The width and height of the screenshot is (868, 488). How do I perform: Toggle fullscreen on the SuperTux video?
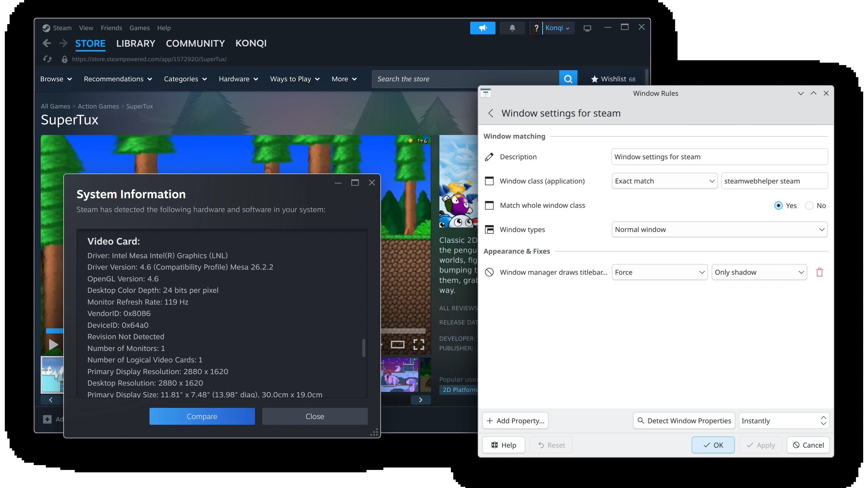(x=419, y=344)
